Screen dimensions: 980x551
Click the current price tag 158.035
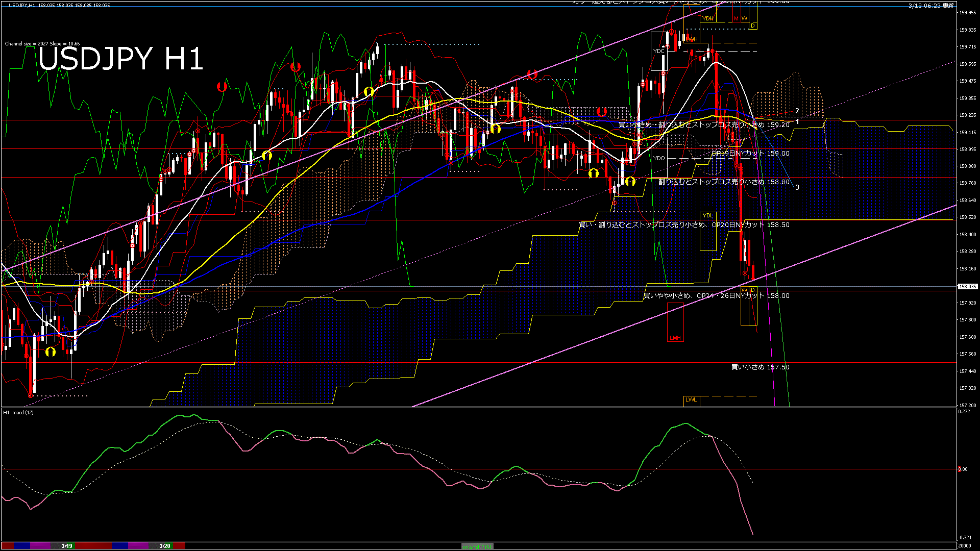click(967, 287)
